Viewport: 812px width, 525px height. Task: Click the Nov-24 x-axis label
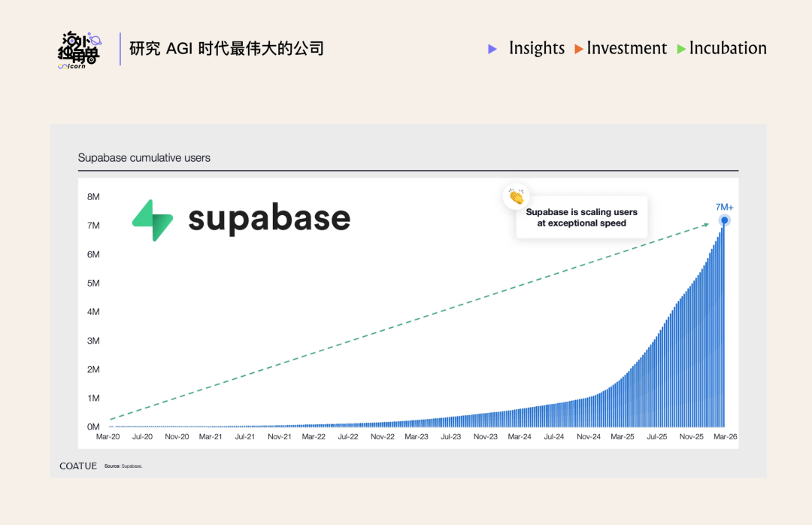pyautogui.click(x=589, y=437)
